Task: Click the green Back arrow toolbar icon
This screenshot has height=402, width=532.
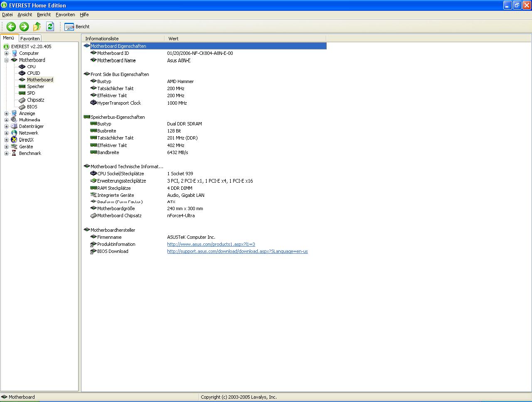Action: [11, 27]
